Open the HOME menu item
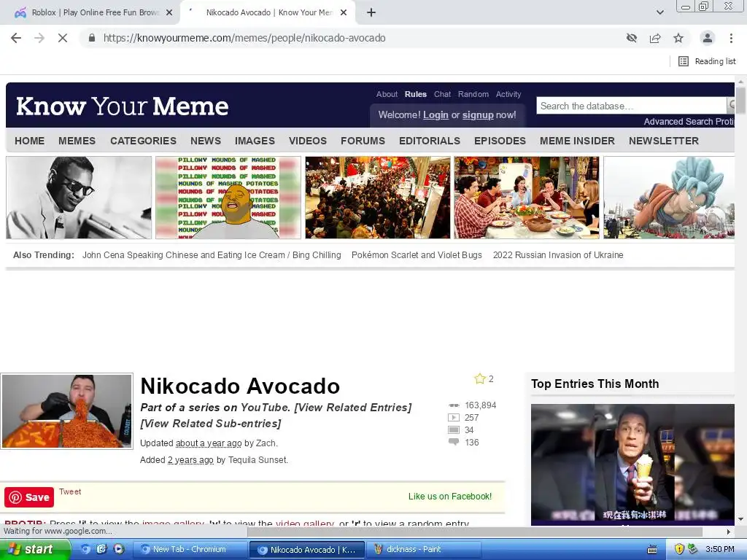The width and height of the screenshot is (747, 560). tap(29, 141)
